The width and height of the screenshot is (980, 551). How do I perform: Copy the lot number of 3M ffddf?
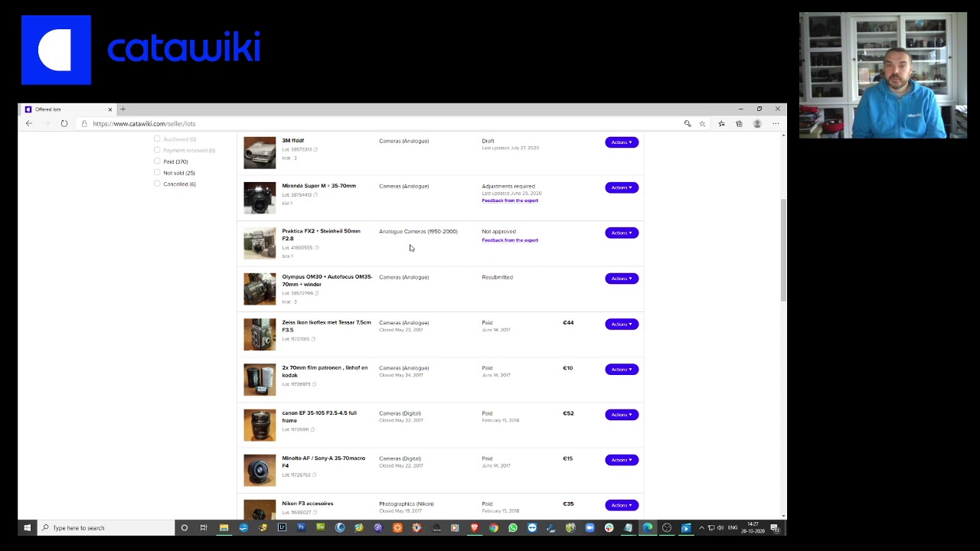tap(315, 149)
